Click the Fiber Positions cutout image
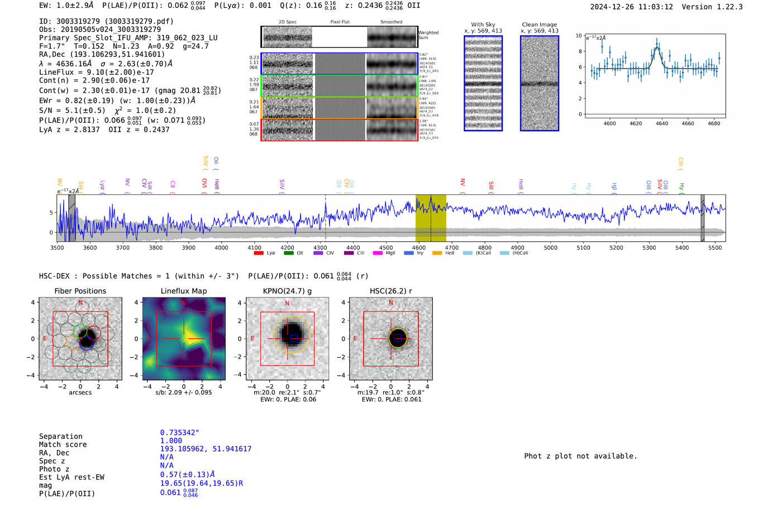The image size is (782, 532). coord(80,339)
